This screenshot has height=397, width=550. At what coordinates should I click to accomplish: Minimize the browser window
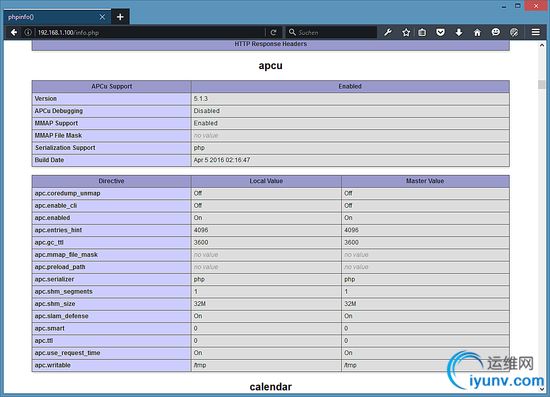pyautogui.click(x=504, y=6)
